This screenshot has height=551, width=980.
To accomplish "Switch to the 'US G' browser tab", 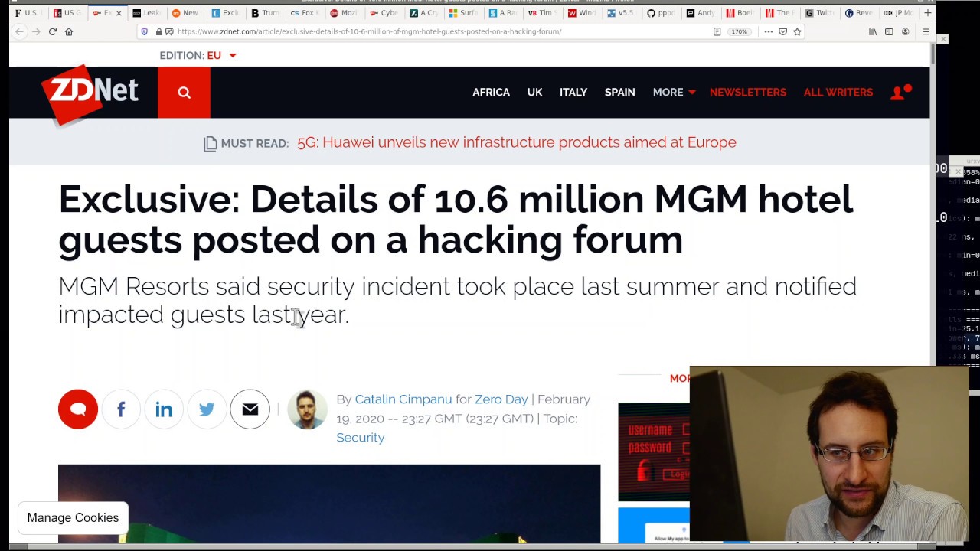I will pos(67,13).
